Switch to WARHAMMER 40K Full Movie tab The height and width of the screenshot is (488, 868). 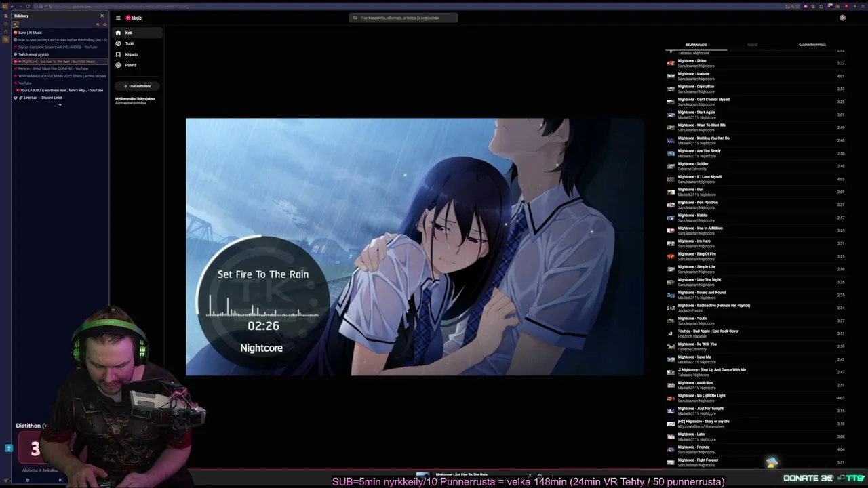pyautogui.click(x=60, y=76)
